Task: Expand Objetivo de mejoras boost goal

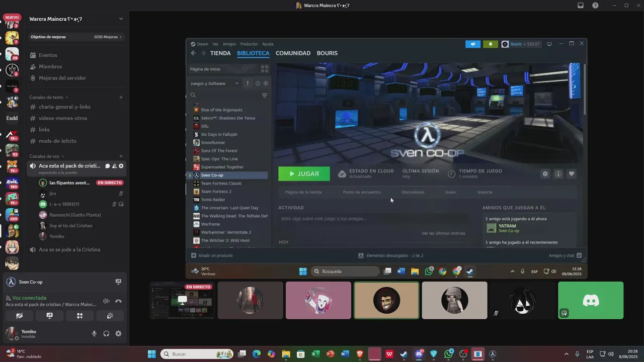Action: coord(76,37)
